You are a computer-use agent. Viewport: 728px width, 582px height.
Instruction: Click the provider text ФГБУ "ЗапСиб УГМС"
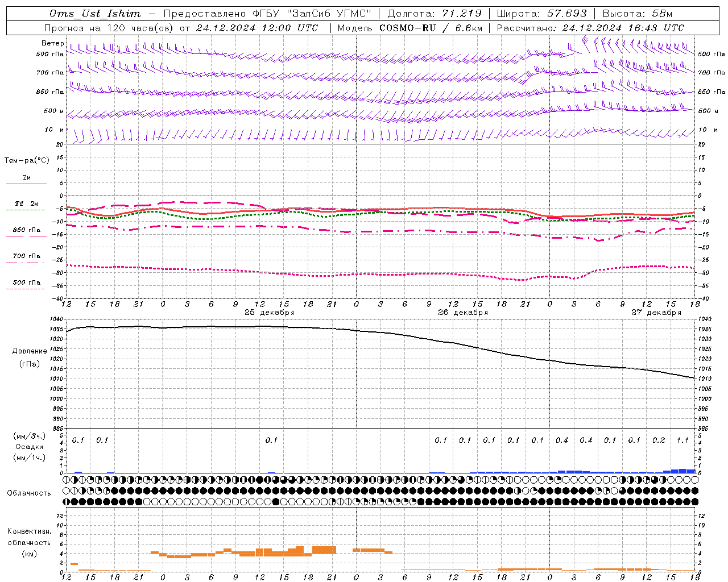pyautogui.click(x=311, y=14)
